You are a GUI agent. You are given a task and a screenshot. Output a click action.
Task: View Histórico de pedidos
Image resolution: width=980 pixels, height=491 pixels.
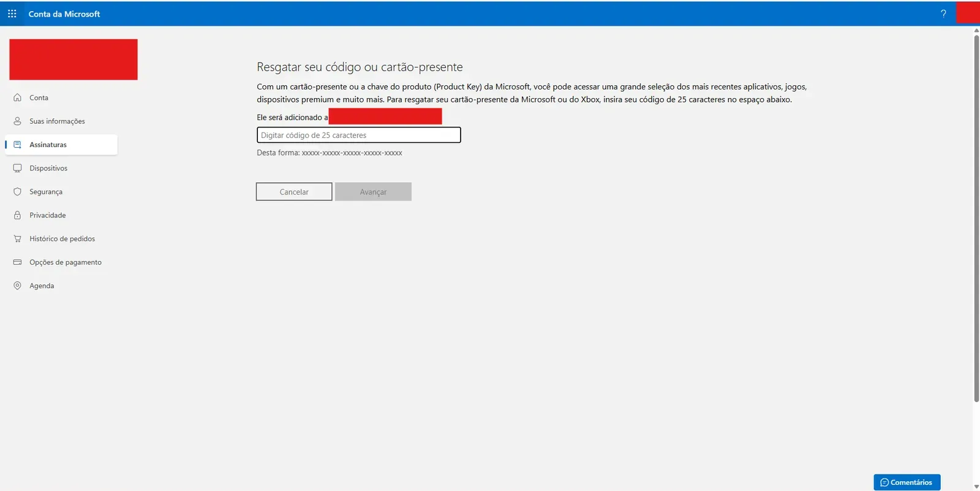pyautogui.click(x=61, y=238)
